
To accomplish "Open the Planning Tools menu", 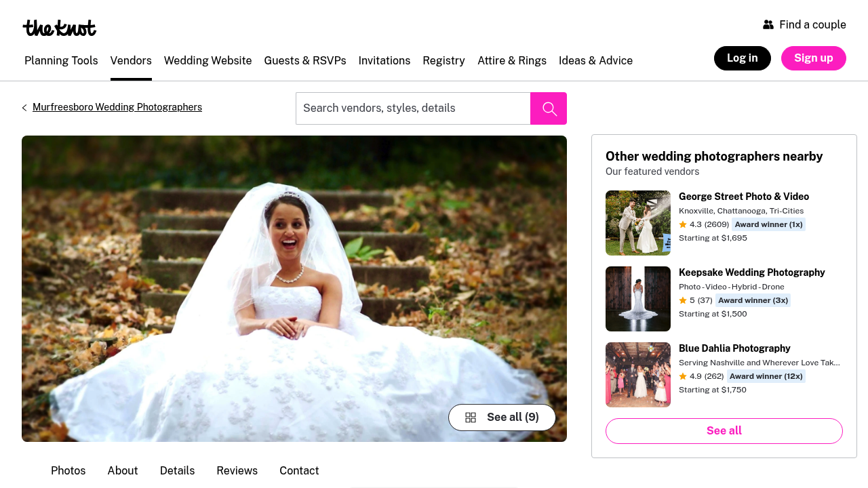I will pyautogui.click(x=61, y=61).
